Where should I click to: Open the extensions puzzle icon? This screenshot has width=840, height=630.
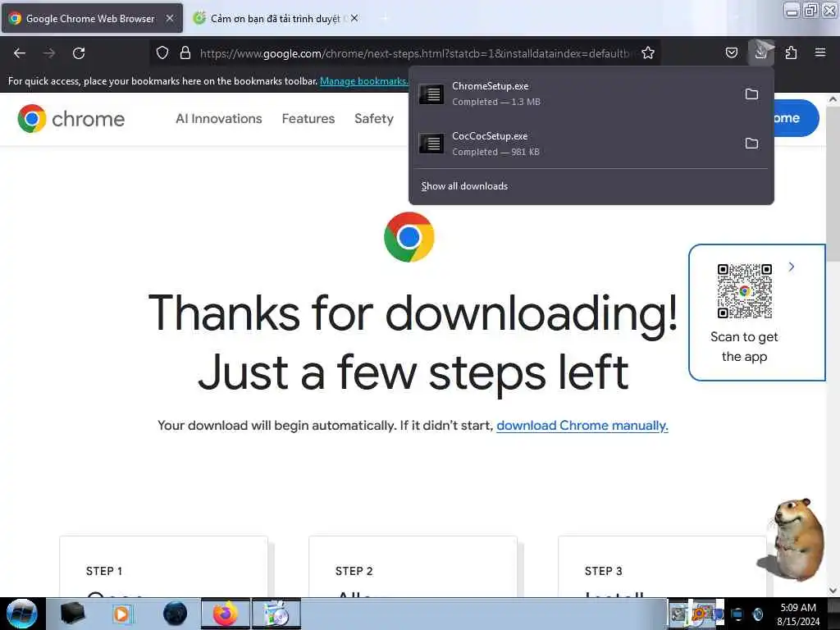pyautogui.click(x=791, y=52)
